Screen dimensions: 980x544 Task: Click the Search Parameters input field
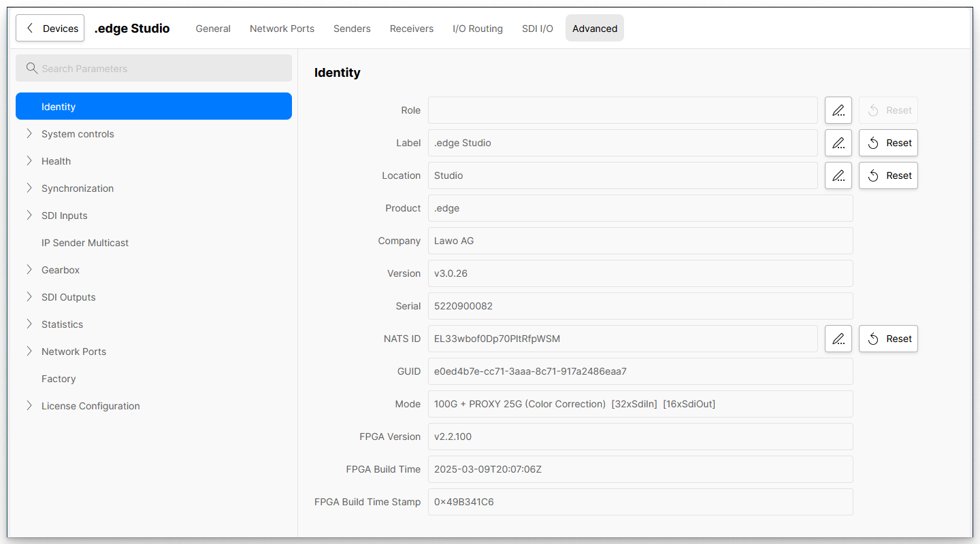[x=163, y=68]
